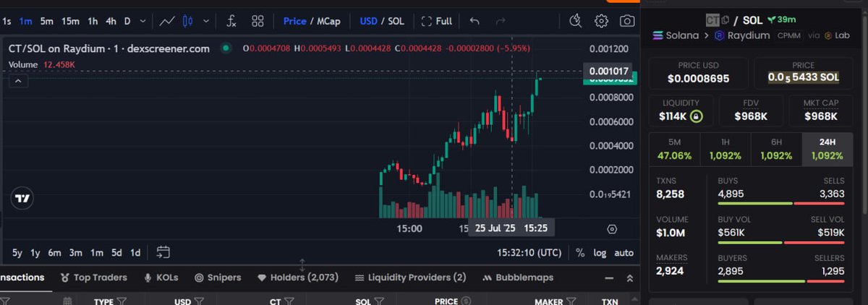The image size is (868, 305).
Task: Click the TYPE column filter icon
Action: [122, 301]
